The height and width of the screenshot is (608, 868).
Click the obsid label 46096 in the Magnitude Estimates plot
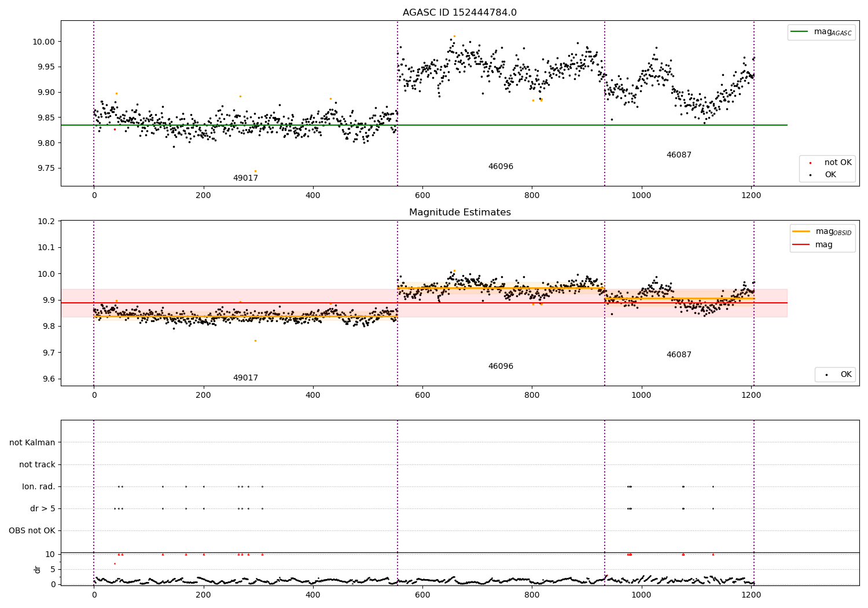(x=501, y=367)
